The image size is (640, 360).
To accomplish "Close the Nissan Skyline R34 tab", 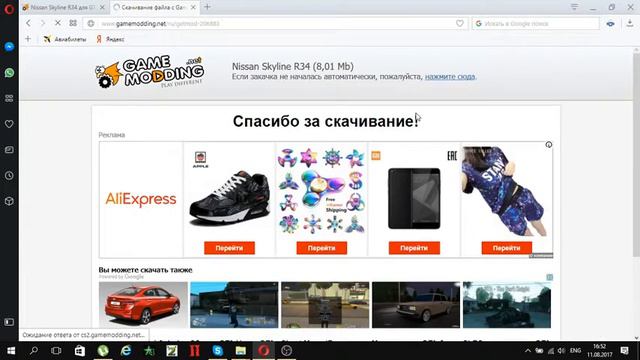I will 102,7.
